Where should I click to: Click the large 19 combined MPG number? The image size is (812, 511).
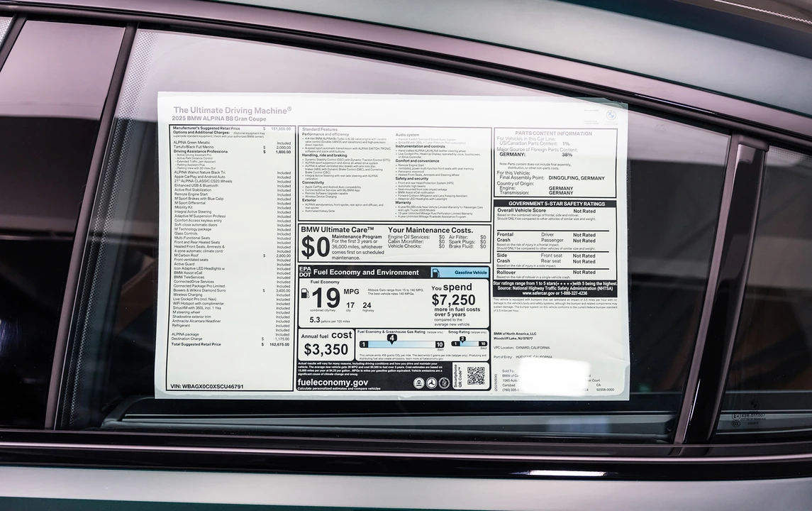pos(326,299)
